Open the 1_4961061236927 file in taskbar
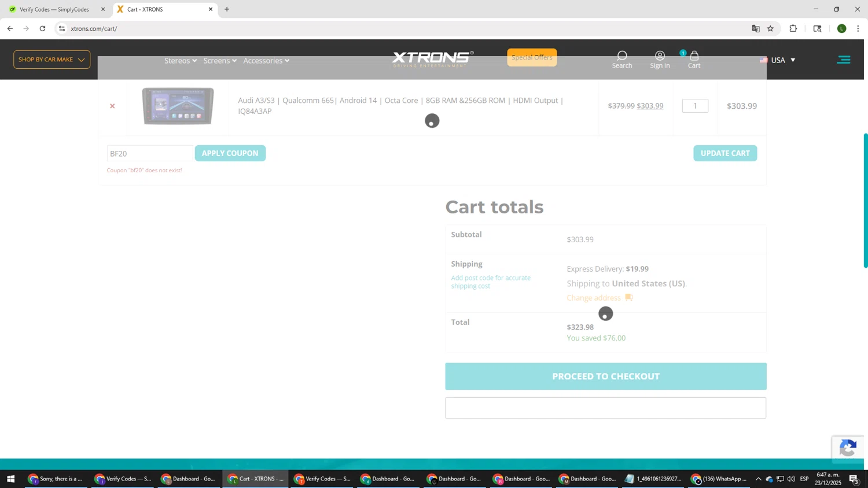This screenshot has width=868, height=488. coord(653,479)
